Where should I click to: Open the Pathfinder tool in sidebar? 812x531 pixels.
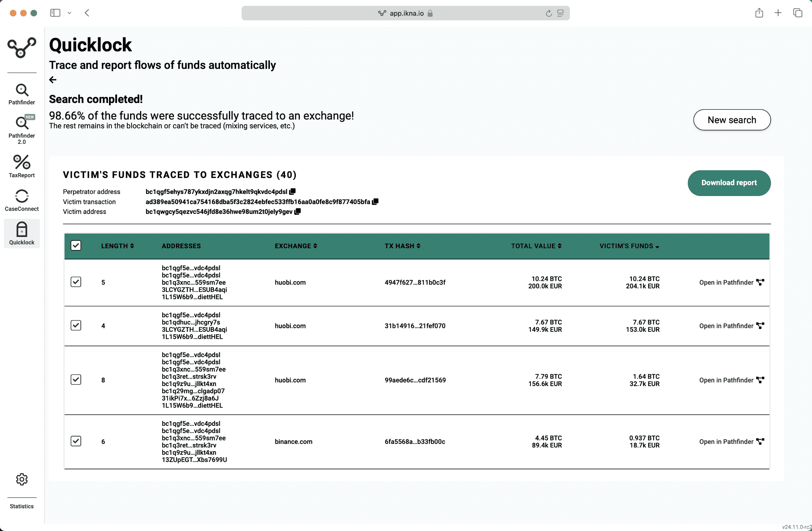(x=22, y=94)
